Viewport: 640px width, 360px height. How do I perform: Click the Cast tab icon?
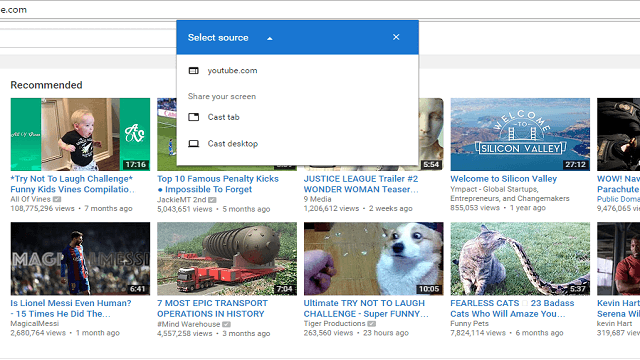click(x=193, y=117)
